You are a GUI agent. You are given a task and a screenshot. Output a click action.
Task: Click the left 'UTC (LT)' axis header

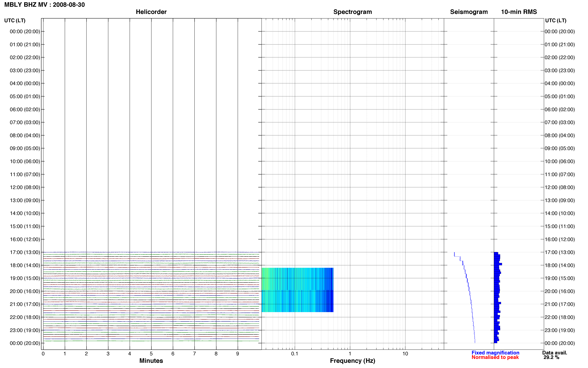(15, 20)
